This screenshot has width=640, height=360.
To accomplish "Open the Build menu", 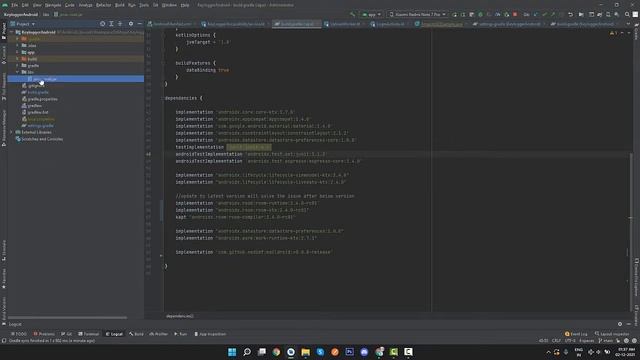I will click(120, 5).
